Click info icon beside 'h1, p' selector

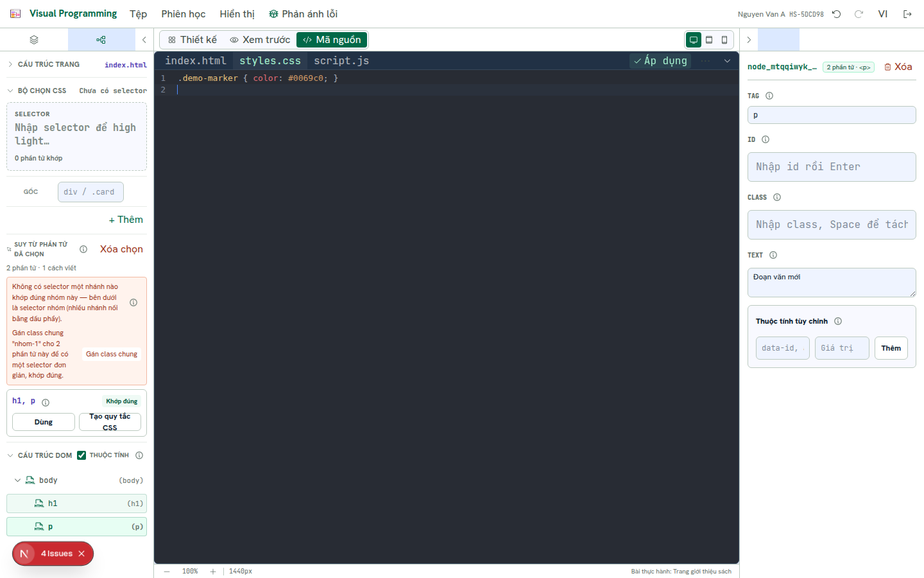(x=46, y=403)
